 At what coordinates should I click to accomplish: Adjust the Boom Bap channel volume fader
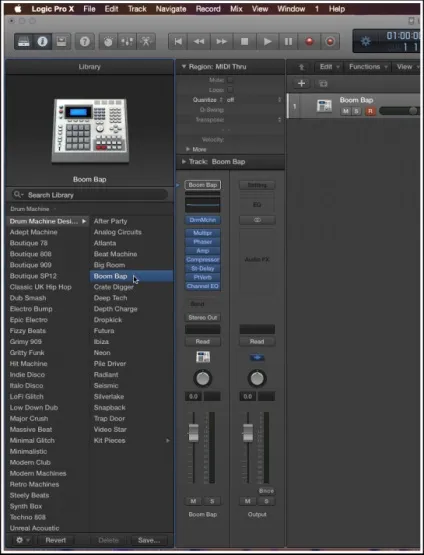point(193,432)
